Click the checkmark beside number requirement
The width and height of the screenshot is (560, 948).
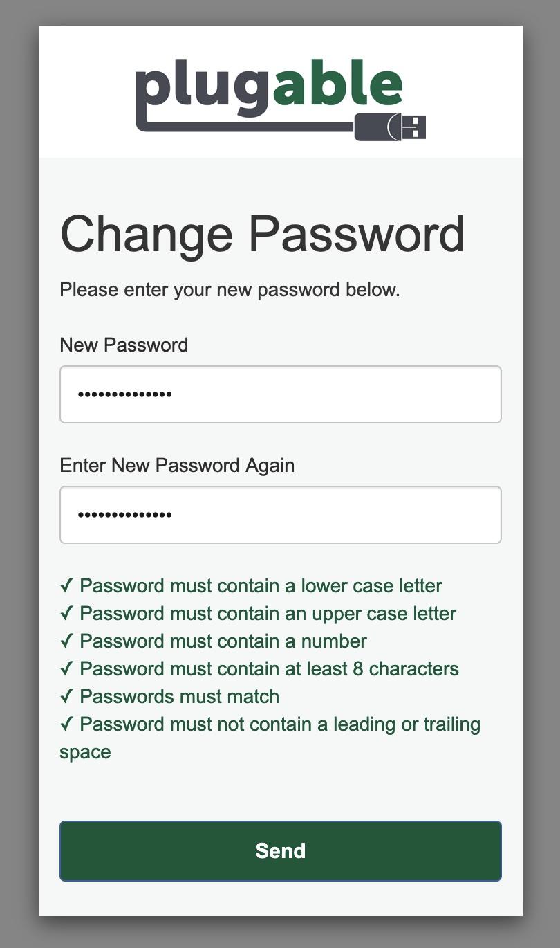[67, 641]
